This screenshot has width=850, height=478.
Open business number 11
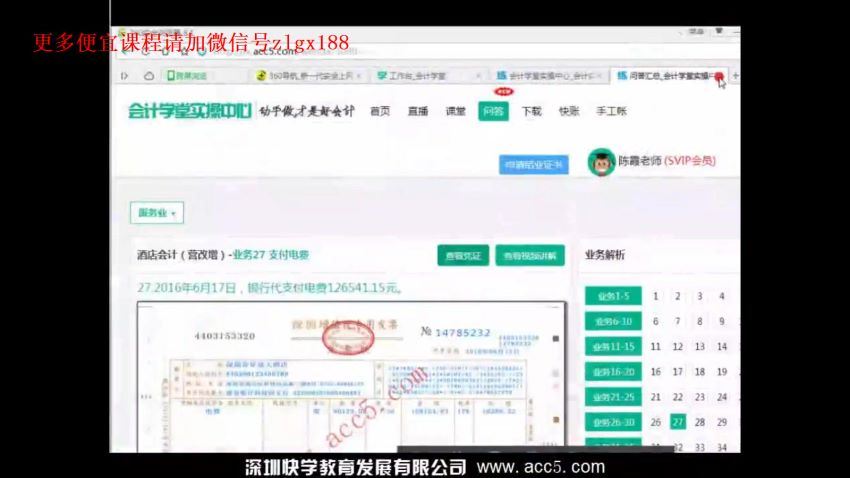(655, 347)
